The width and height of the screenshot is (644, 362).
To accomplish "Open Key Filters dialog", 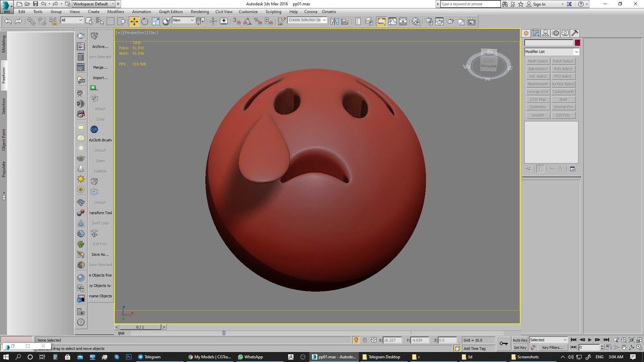I will 552,348.
